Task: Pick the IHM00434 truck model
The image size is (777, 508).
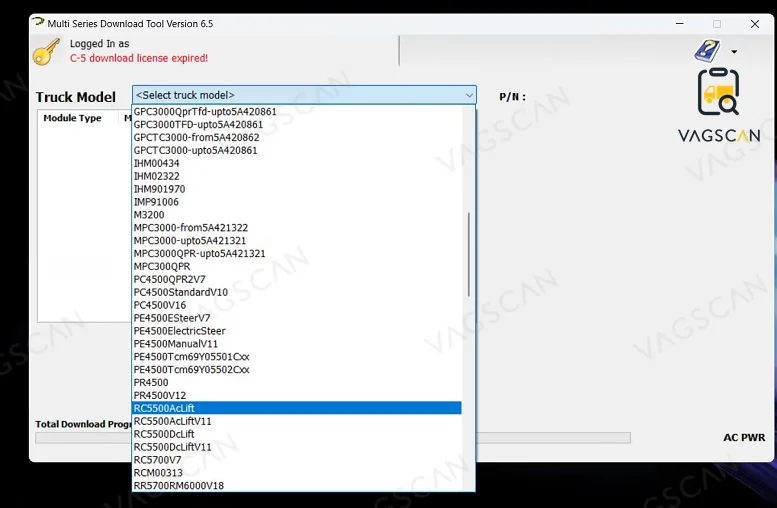Action: tap(297, 163)
